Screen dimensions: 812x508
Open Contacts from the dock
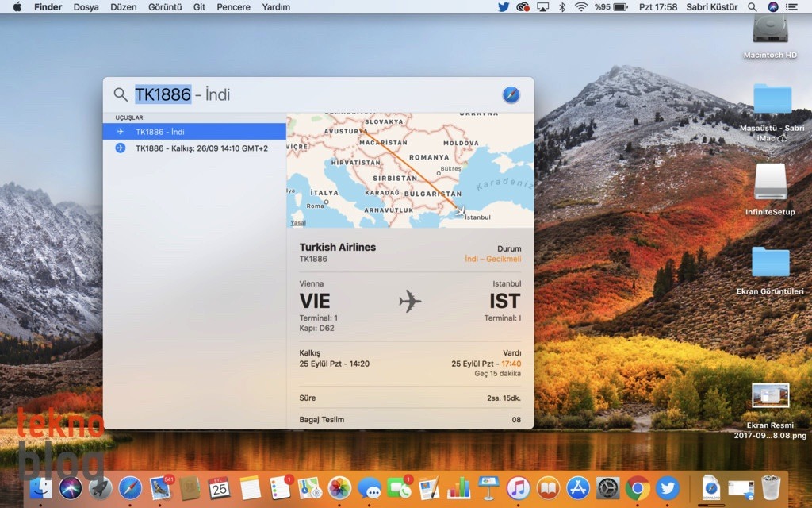point(190,488)
